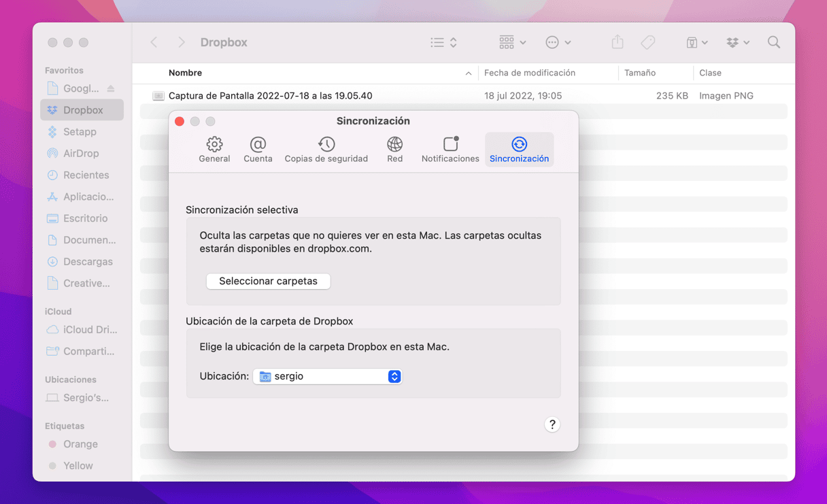Open the Dropbox toolbar dropdown in Finder

pyautogui.click(x=738, y=42)
